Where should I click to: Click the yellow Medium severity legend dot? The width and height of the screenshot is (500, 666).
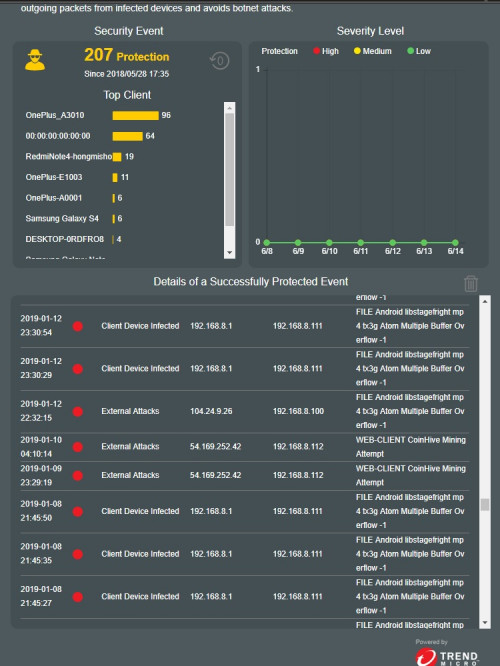point(357,51)
